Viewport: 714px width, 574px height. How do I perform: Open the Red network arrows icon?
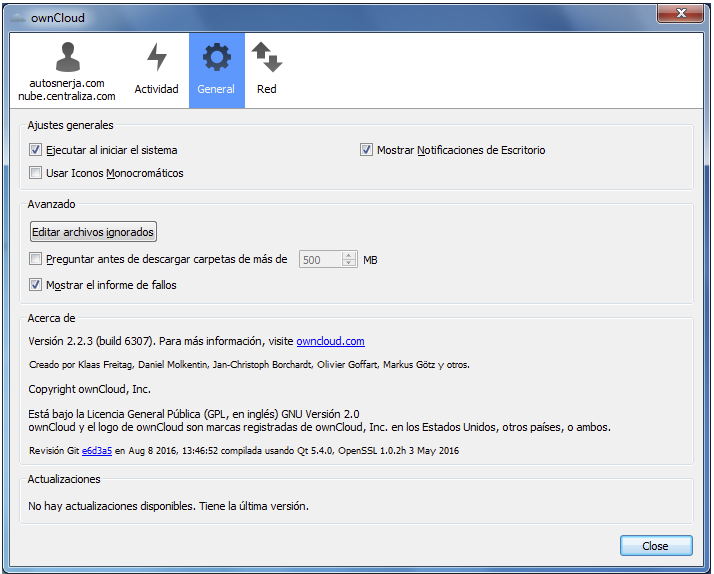(x=266, y=57)
